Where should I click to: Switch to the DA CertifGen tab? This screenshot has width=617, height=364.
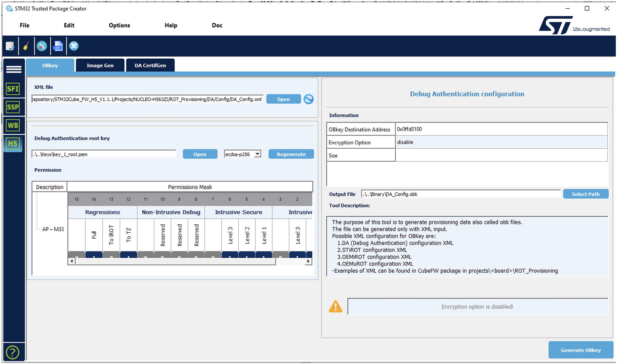(150, 65)
